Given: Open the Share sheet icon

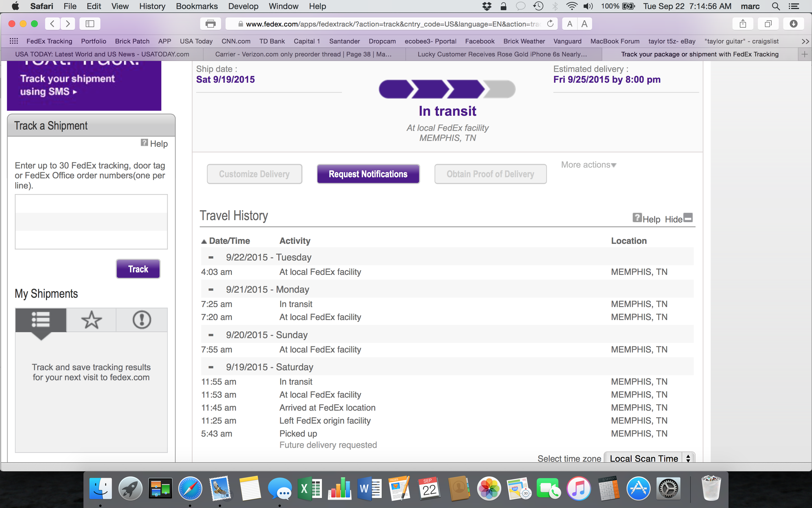Looking at the screenshot, I should point(743,23).
